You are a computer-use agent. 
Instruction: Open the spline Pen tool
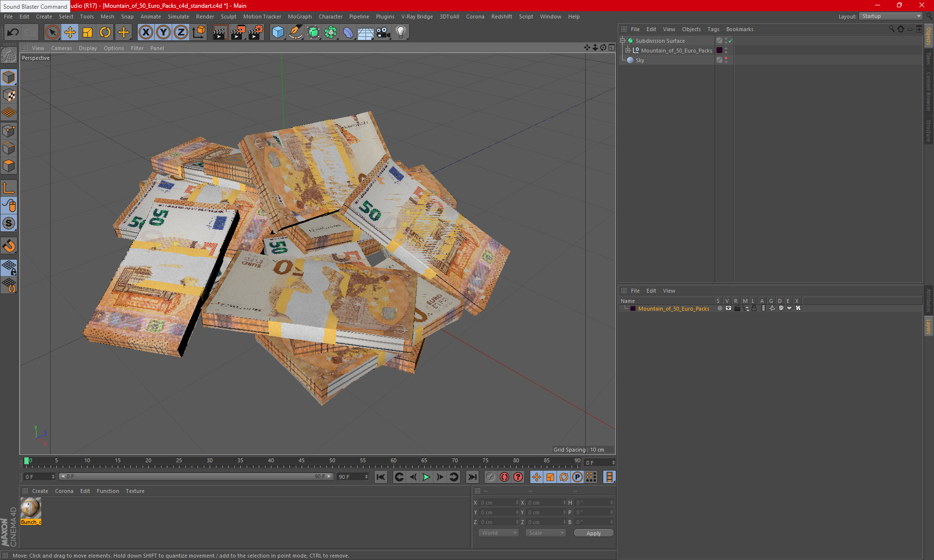296,33
